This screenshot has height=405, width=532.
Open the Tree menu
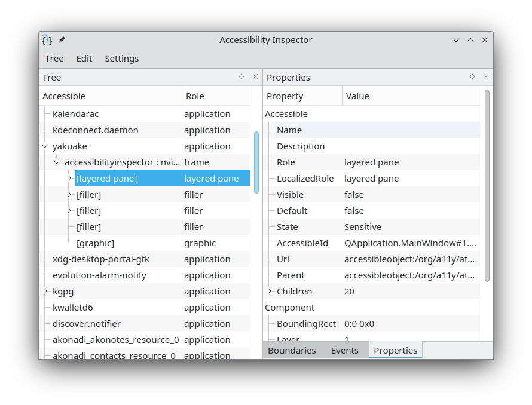click(54, 58)
